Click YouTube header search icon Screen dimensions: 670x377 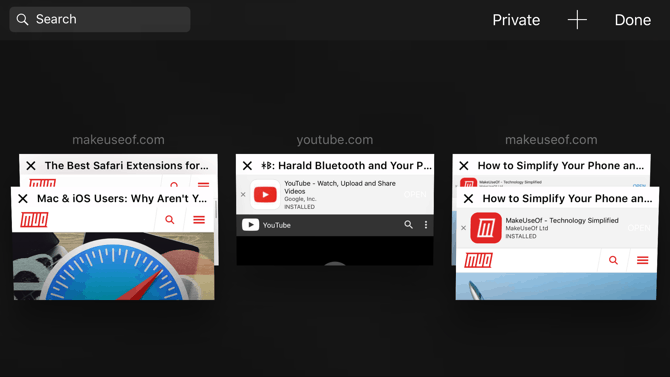point(408,224)
